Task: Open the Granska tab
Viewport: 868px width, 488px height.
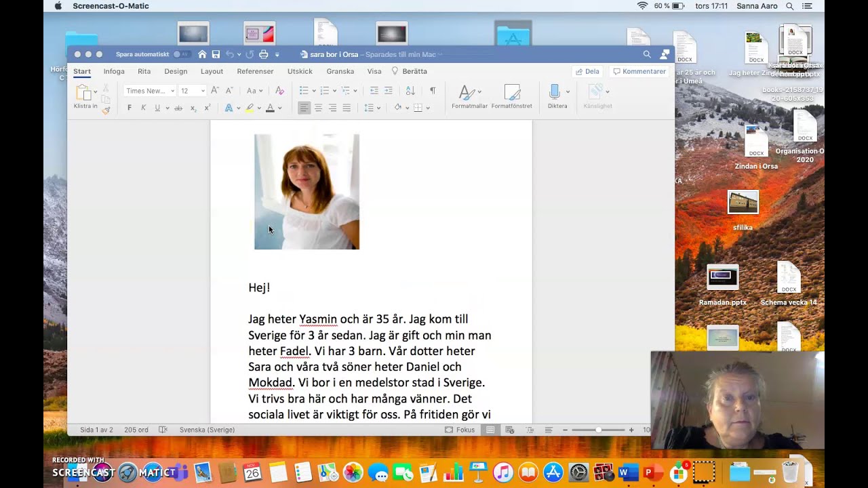Action: coord(340,71)
